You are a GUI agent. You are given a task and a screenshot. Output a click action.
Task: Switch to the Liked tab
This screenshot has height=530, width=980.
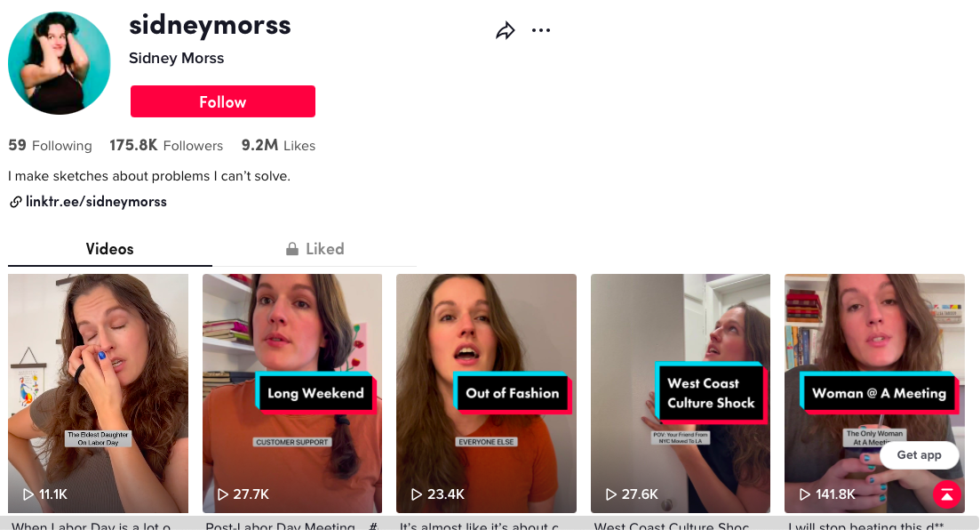click(315, 249)
